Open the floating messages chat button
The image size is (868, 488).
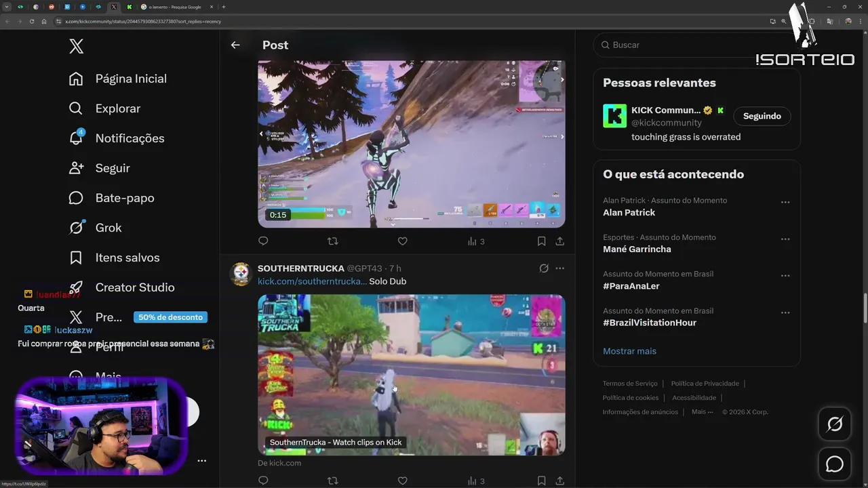[x=835, y=464]
